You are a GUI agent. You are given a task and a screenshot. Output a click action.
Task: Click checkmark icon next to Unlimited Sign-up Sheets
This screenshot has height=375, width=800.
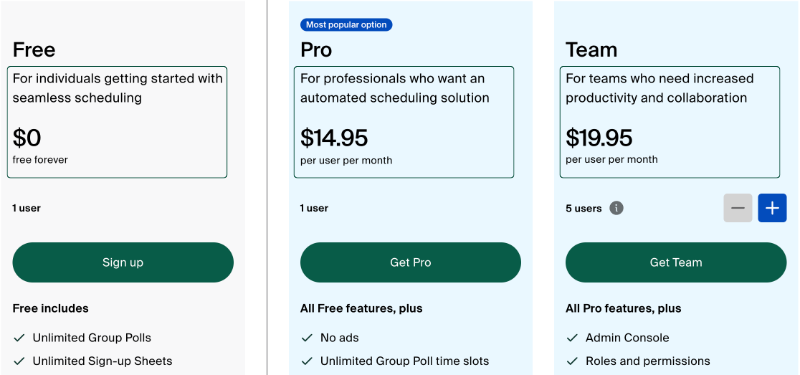point(19,361)
